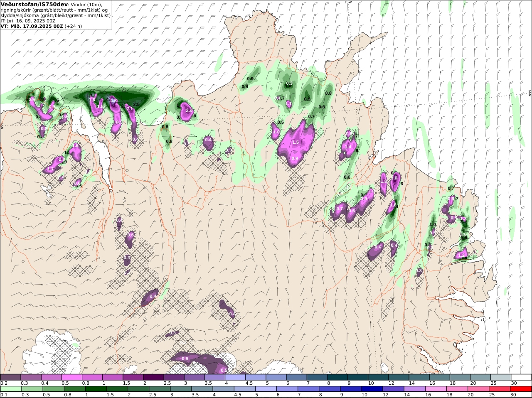This screenshot has width=532, height=398.
Task: Click the legend description line slydda/snjókoma
Action: tap(56, 15)
